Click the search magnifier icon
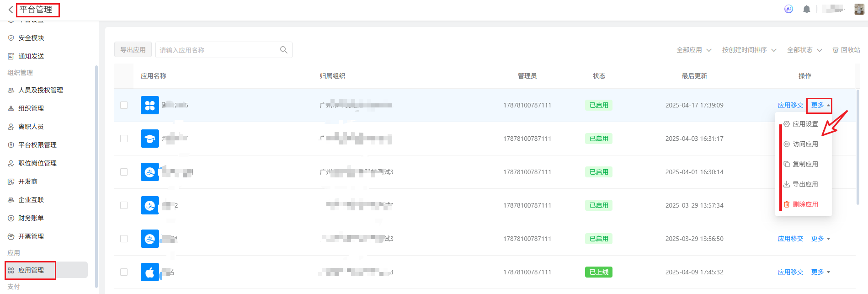868x294 pixels. [x=283, y=50]
